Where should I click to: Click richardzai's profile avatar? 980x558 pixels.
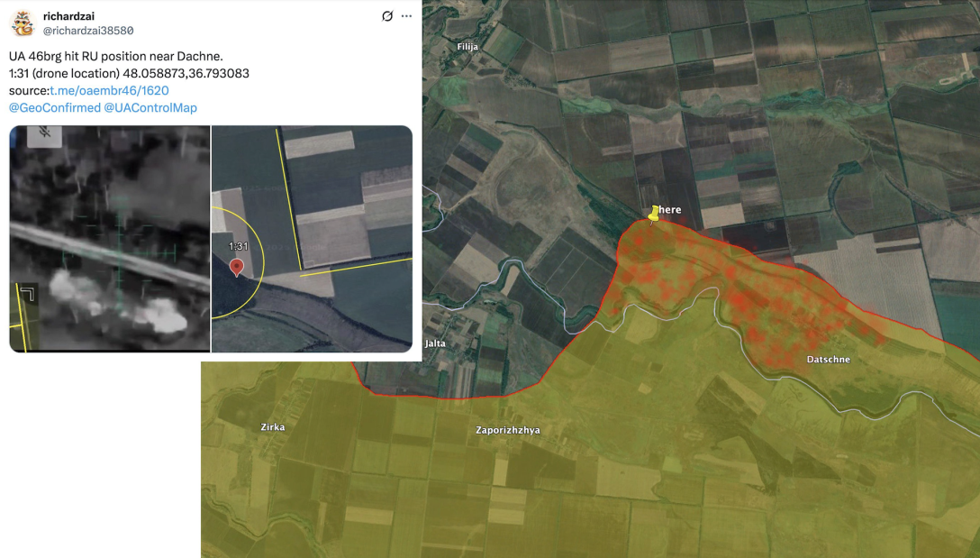pos(23,23)
